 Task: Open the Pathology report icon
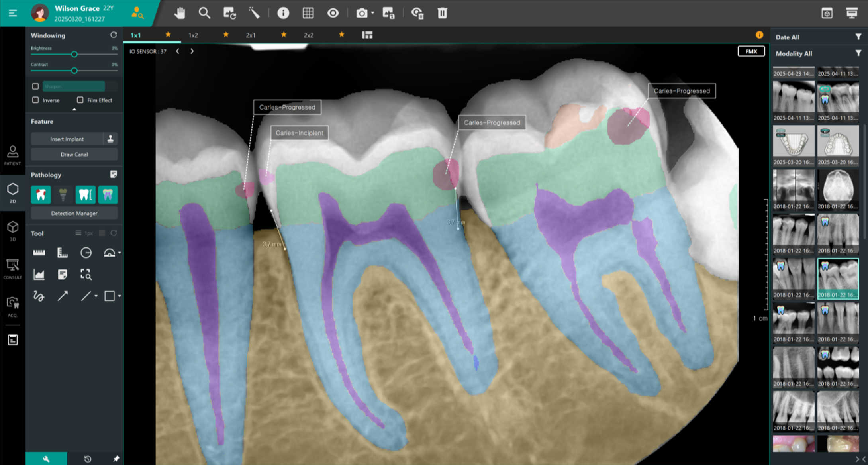coord(114,174)
